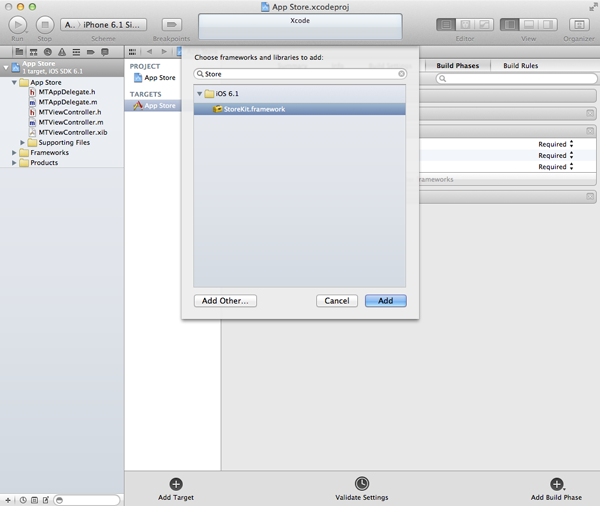This screenshot has width=600, height=506.
Task: Open MTViewController.h file
Action: point(70,112)
